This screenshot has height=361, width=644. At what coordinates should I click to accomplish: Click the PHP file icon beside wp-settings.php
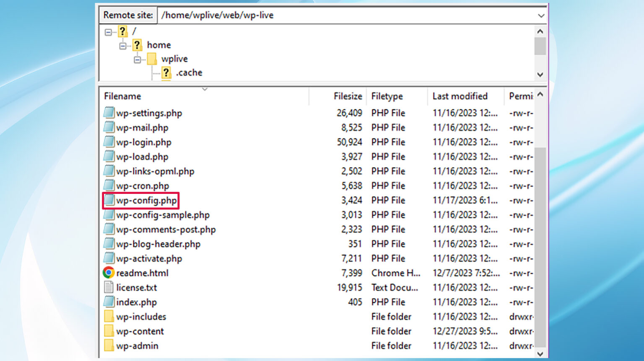pos(109,113)
